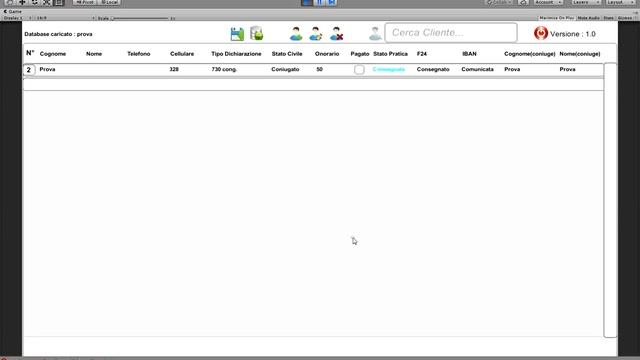
Task: Select Unity's move tool icon
Action: [22, 2]
